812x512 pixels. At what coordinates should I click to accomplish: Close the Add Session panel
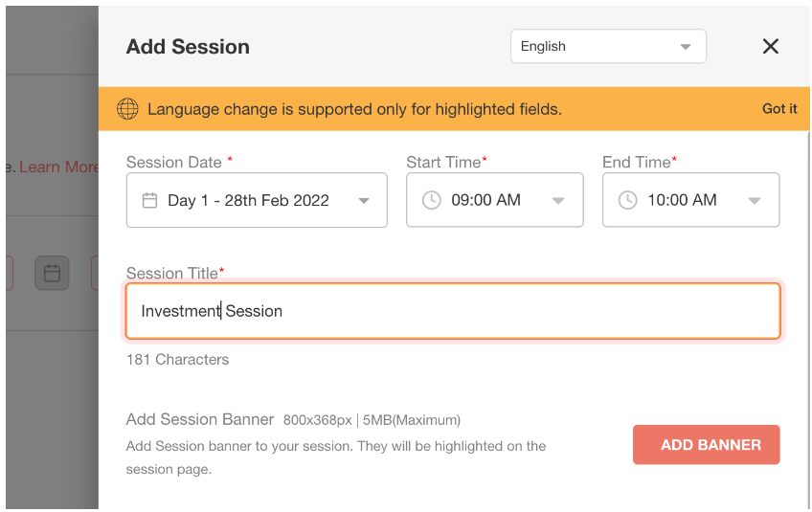(771, 46)
